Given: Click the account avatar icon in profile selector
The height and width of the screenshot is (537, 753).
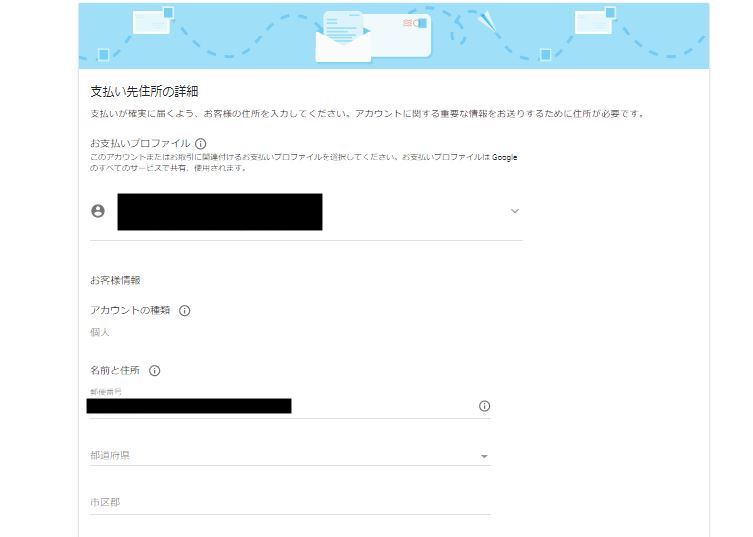Looking at the screenshot, I should tap(98, 211).
